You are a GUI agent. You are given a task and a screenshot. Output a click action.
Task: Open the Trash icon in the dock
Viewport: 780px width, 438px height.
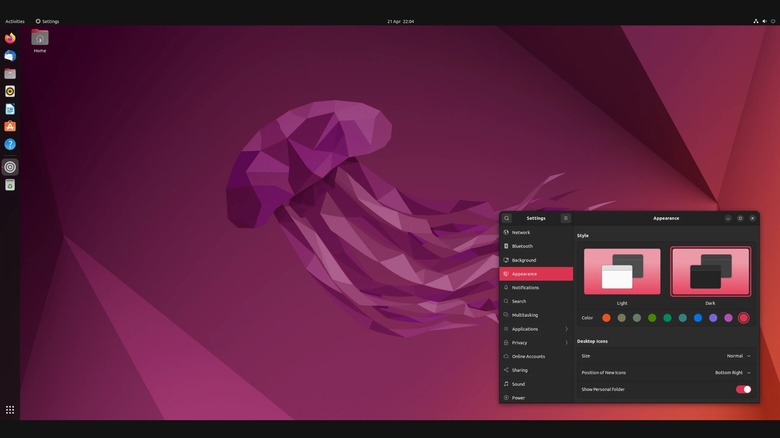pyautogui.click(x=10, y=185)
